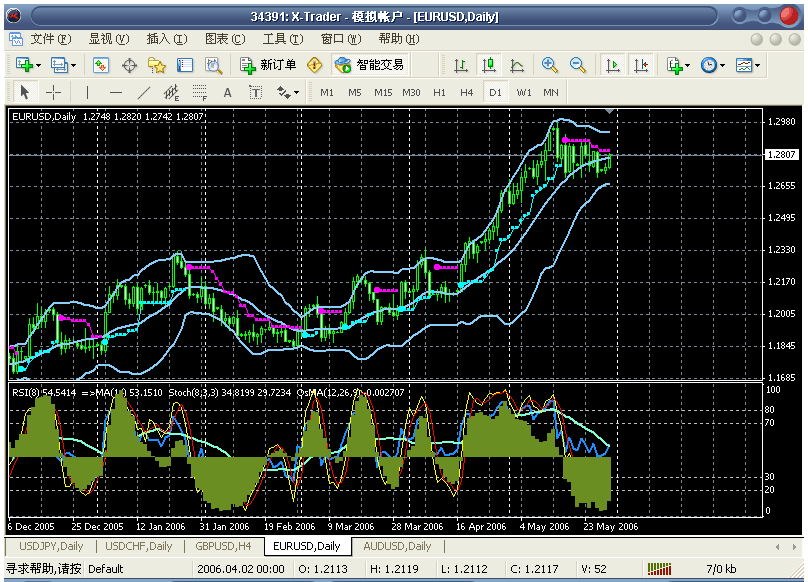Switch chart to candlestick display
The height and width of the screenshot is (582, 808).
click(x=488, y=65)
